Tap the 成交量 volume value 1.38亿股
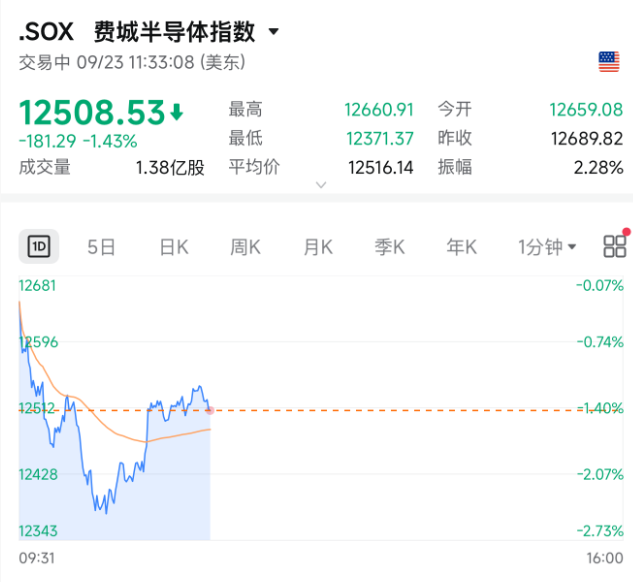Screen dimensions: 633x582 [170, 167]
